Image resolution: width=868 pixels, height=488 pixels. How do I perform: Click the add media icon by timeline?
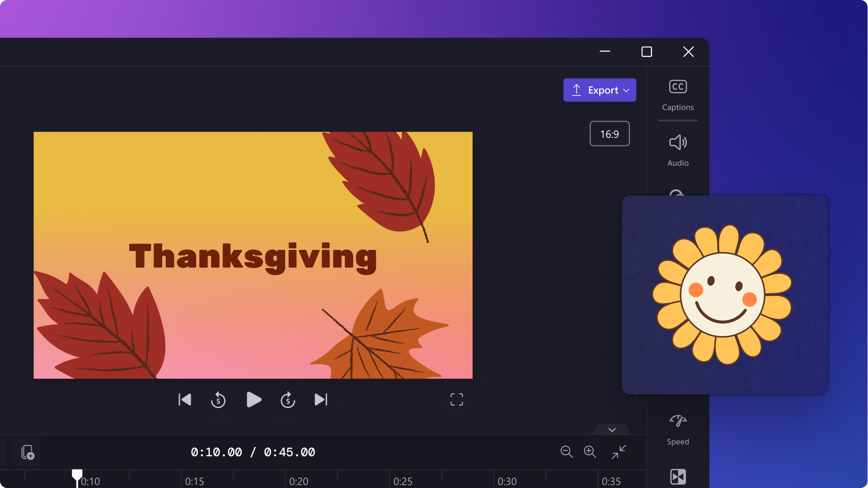27,452
